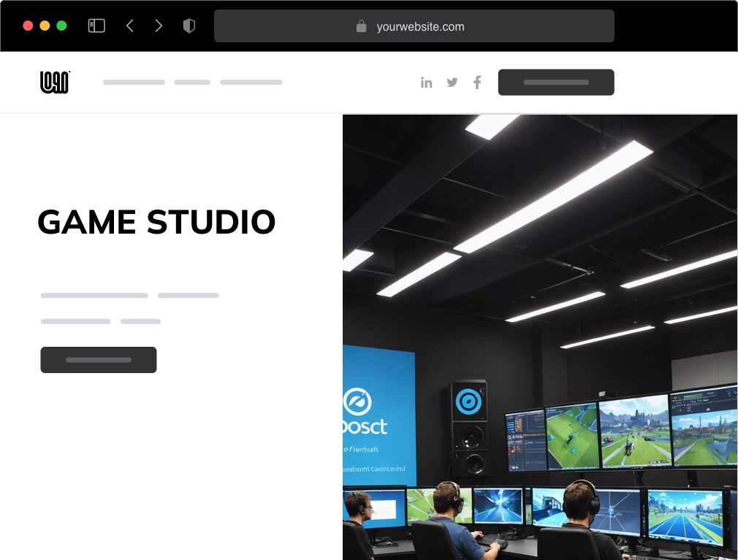The height and width of the screenshot is (560, 738).
Task: Open the browser sidebar panel icon
Action: pyautogui.click(x=96, y=25)
